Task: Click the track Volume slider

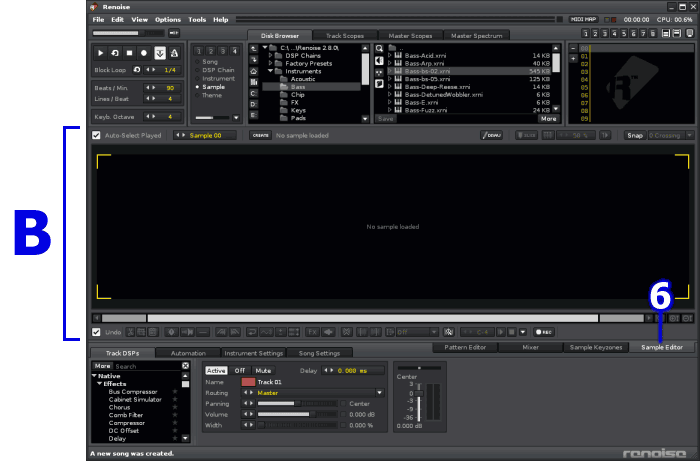Action: [x=297, y=415]
